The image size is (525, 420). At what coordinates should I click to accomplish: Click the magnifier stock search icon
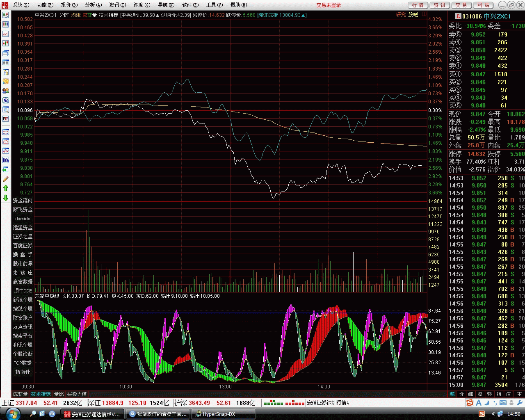[6, 110]
